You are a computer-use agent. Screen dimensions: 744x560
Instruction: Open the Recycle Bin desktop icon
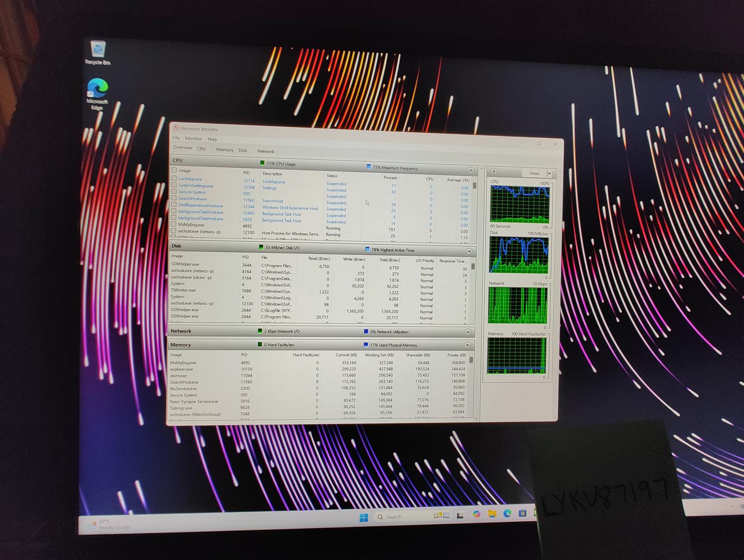98,52
